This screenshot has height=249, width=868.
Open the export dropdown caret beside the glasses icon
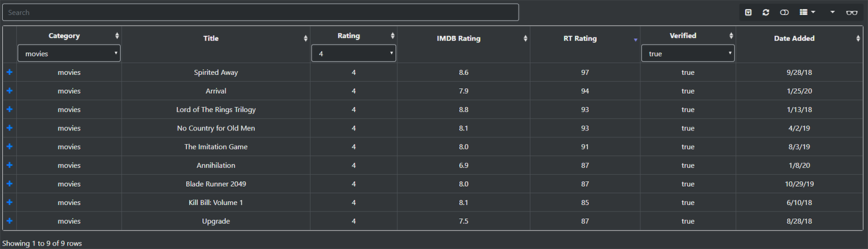tap(832, 12)
